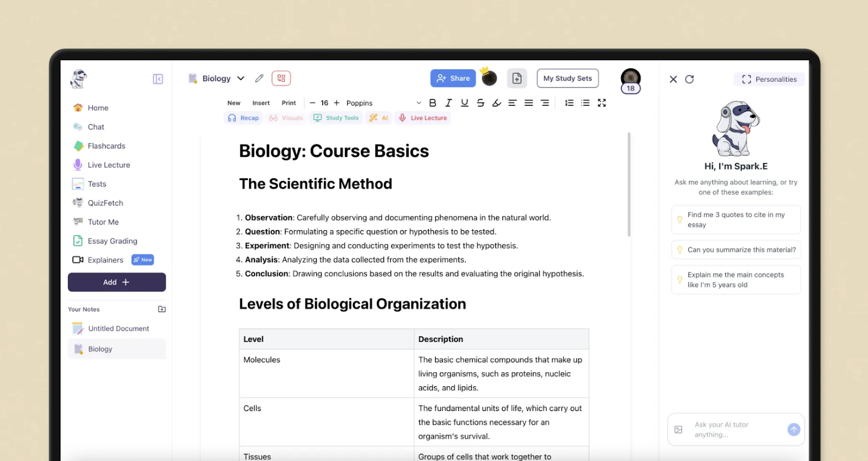Close the Spark.E chat panel
This screenshot has height=461, width=868.
(673, 79)
